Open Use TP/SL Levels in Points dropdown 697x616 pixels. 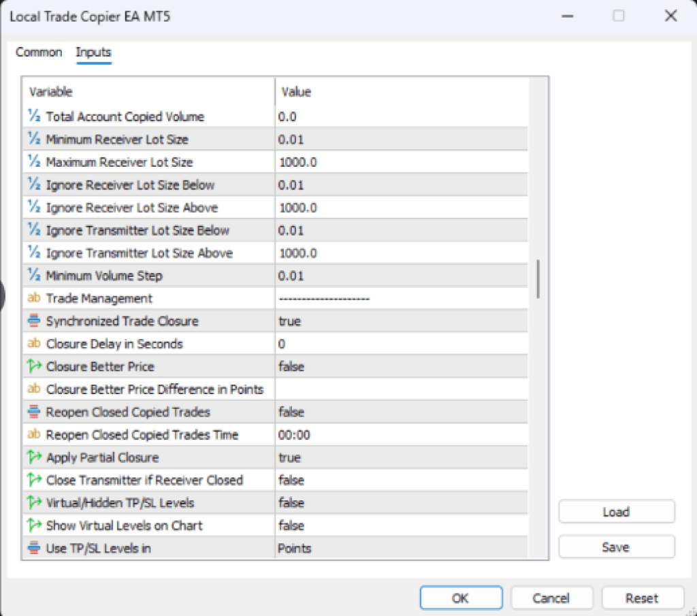point(402,548)
